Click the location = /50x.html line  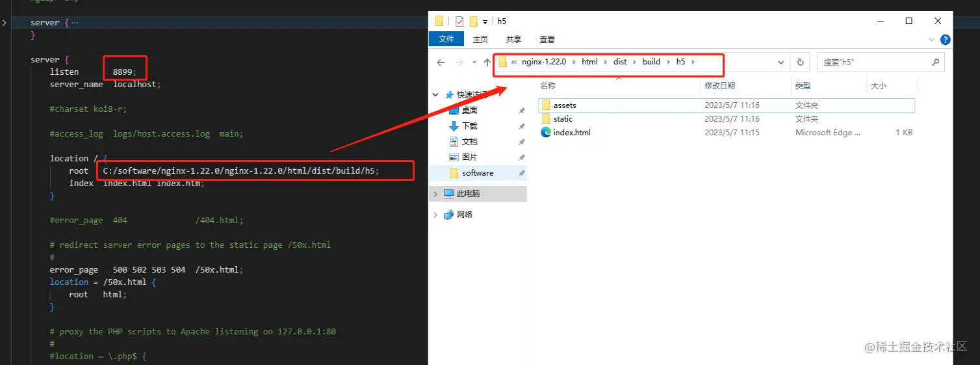[x=103, y=282]
